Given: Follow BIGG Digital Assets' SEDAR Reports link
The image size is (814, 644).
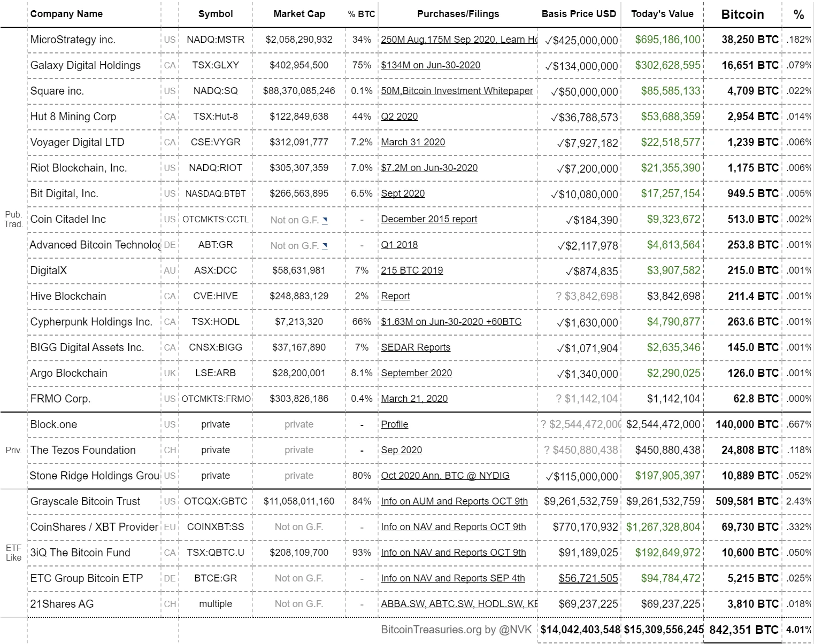Looking at the screenshot, I should pos(416,347).
